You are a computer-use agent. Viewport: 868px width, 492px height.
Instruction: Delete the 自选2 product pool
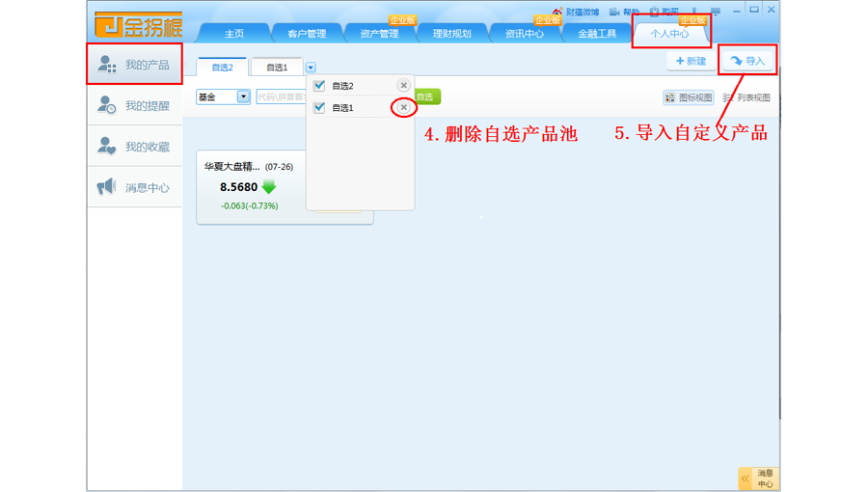point(404,86)
